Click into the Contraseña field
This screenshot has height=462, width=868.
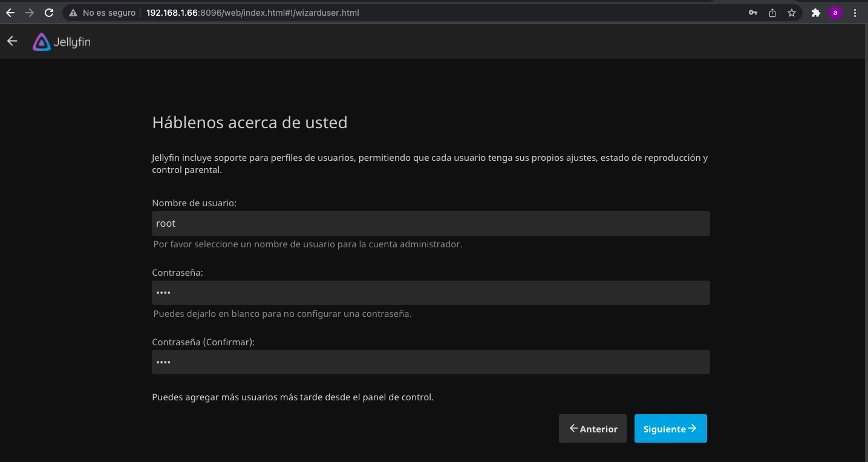(x=431, y=293)
